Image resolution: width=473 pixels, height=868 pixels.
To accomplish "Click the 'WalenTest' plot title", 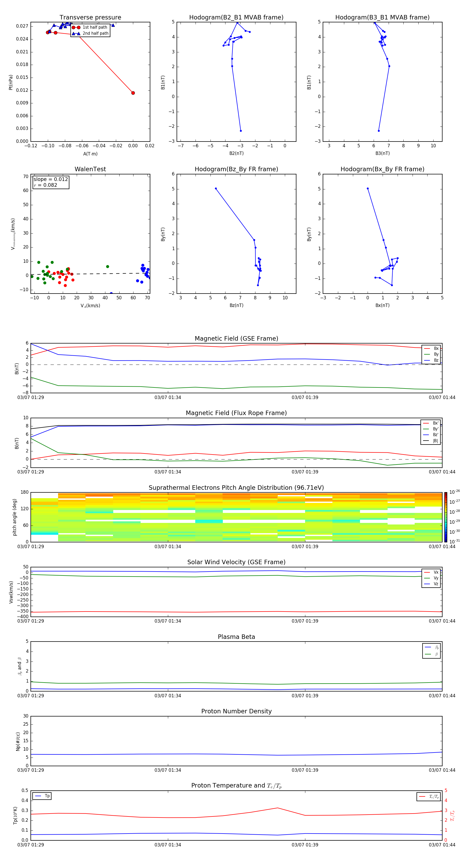I will 90,169.
